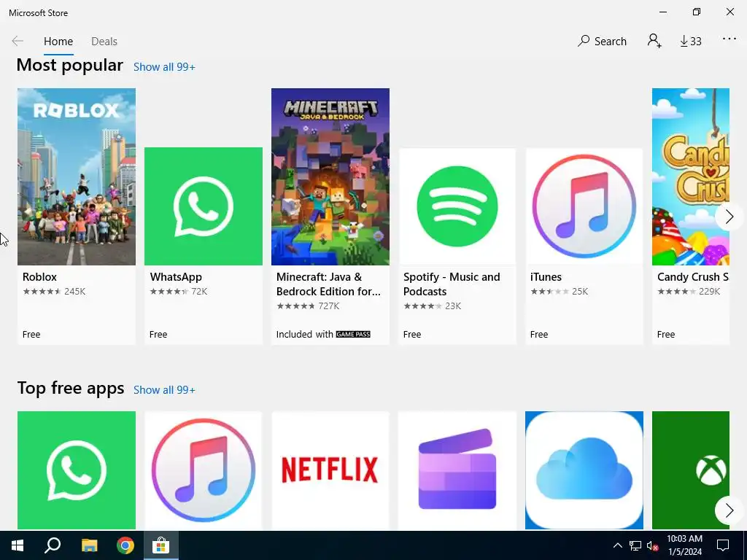The height and width of the screenshot is (560, 747).
Task: Open the WhatsApp icon in Most popular
Action: pos(204,206)
